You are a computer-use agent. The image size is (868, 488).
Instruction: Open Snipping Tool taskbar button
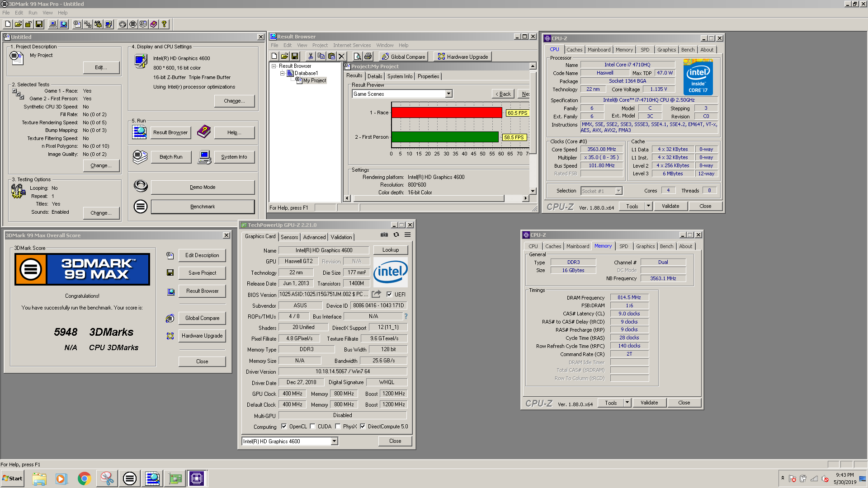pyautogui.click(x=107, y=479)
